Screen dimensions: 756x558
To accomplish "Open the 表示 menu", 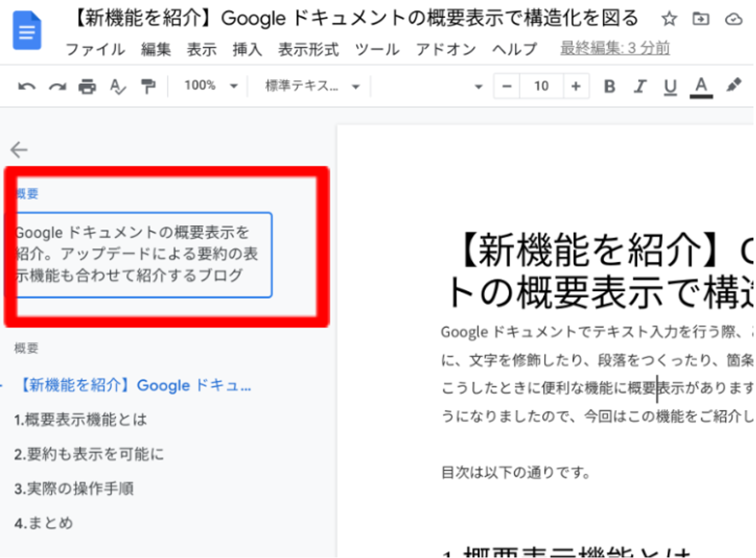I will point(201,49).
